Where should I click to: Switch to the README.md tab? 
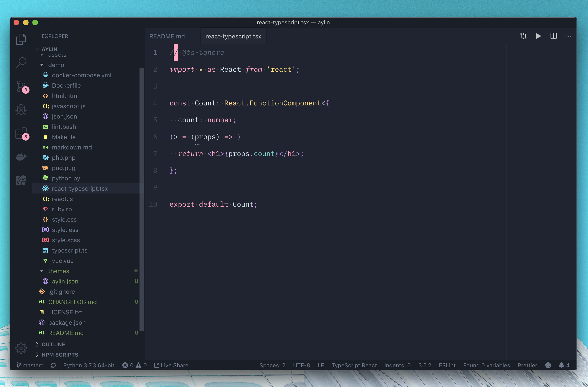click(167, 36)
